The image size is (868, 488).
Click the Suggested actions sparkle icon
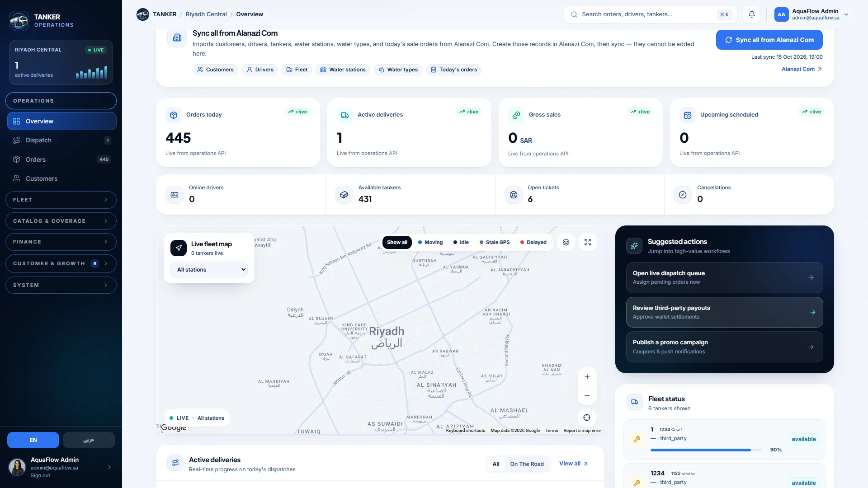(634, 246)
